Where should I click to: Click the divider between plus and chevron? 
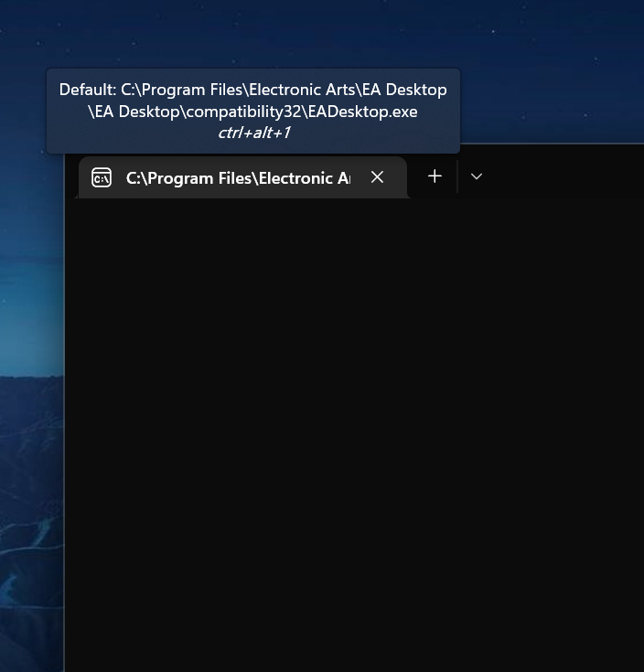(x=456, y=176)
